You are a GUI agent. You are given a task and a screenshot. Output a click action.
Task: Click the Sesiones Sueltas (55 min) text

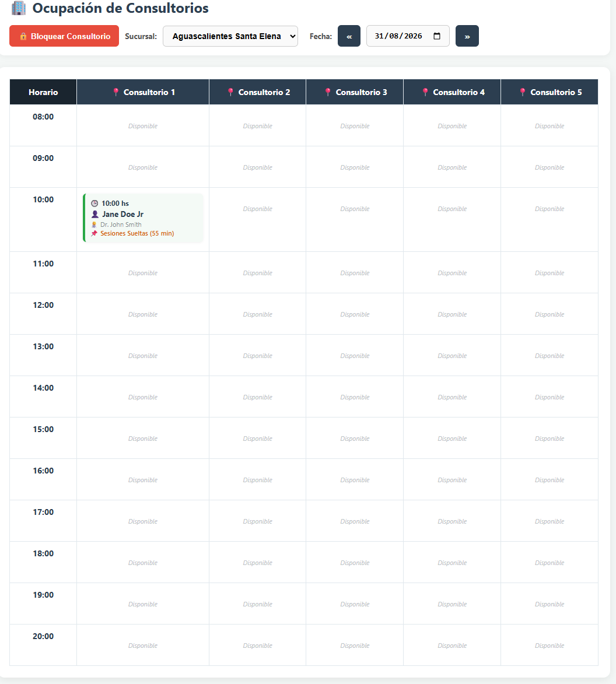click(137, 233)
